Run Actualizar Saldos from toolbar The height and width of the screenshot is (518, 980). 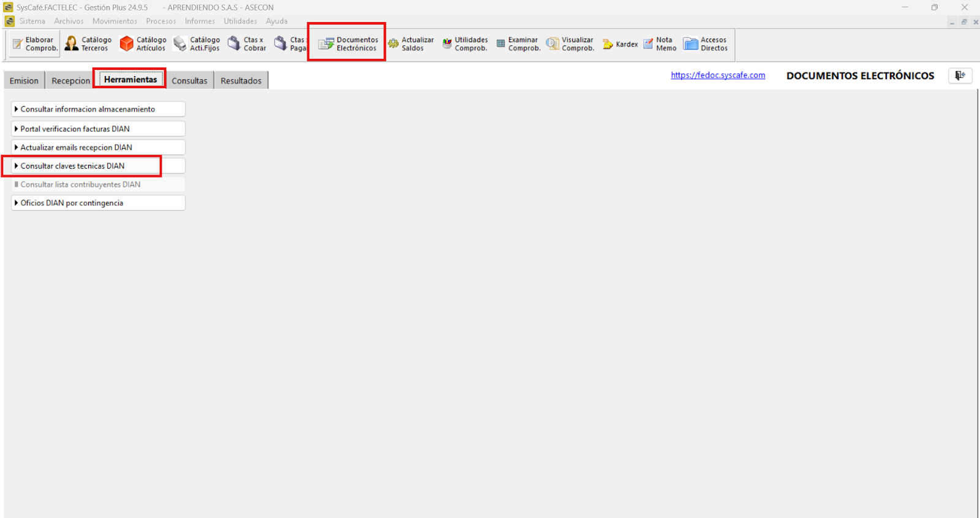pos(410,44)
